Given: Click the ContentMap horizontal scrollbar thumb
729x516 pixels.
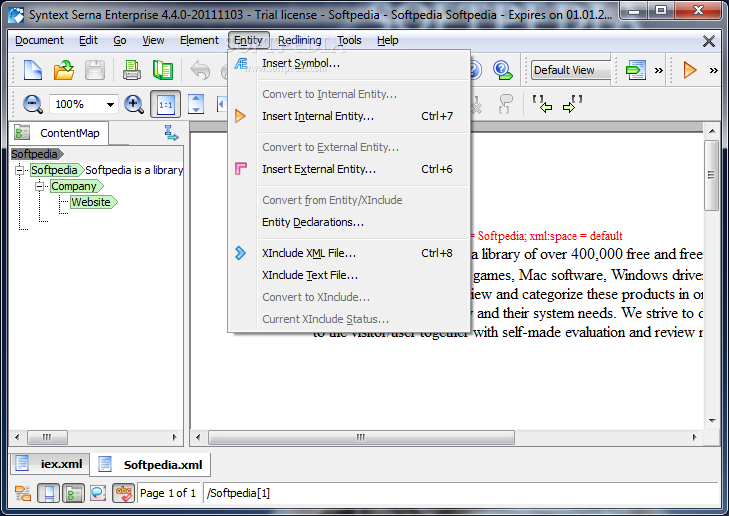Looking at the screenshot, I should 47,437.
